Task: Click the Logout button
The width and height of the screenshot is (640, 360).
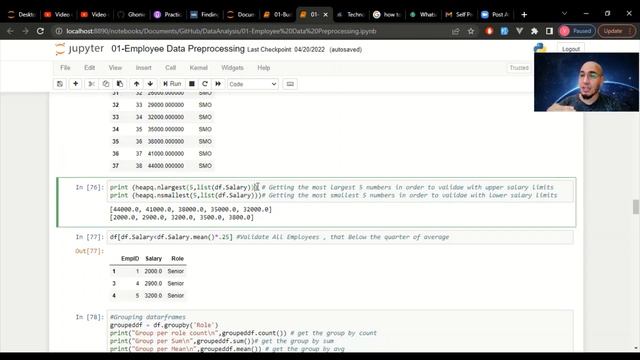Action: [571, 49]
